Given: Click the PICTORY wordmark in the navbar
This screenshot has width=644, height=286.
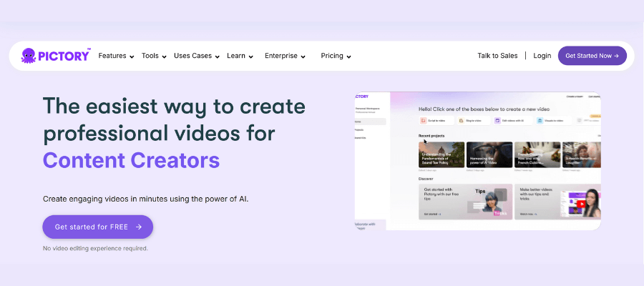Looking at the screenshot, I should [x=64, y=56].
